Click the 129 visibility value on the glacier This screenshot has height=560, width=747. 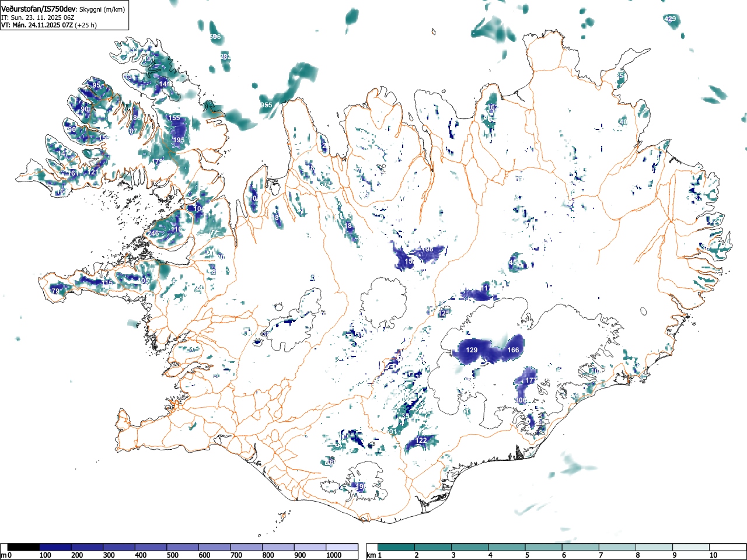[x=472, y=350]
